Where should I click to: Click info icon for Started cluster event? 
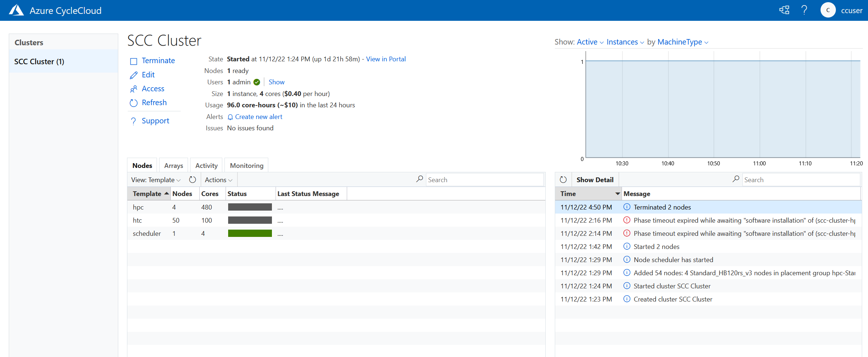[x=627, y=286]
